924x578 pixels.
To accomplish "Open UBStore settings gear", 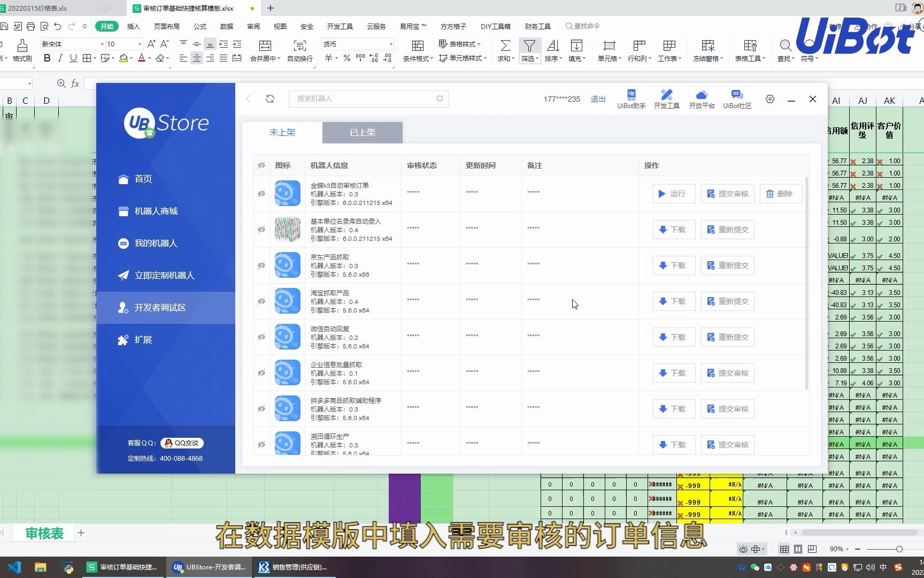I will [769, 98].
